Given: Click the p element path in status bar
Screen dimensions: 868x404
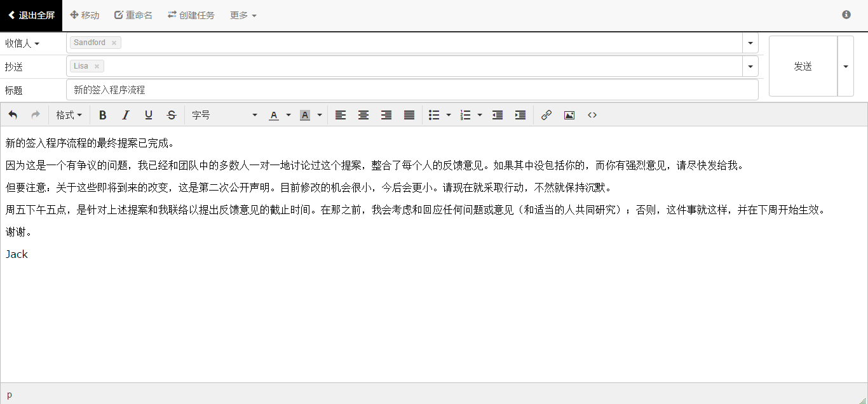Looking at the screenshot, I should coord(9,394).
